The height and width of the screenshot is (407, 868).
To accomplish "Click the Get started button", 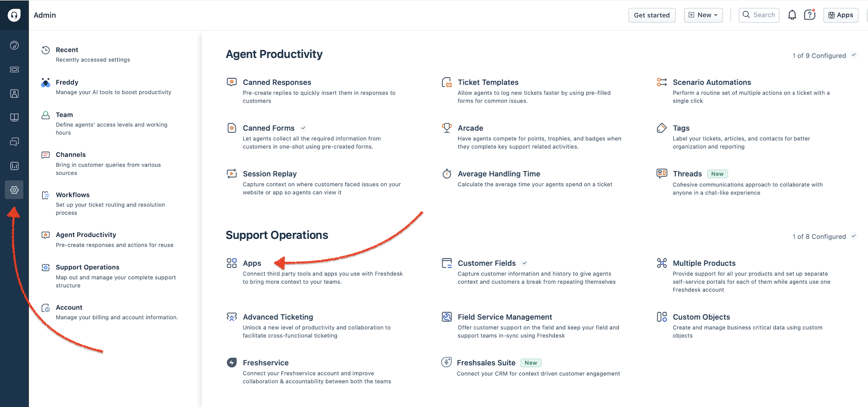I will coord(652,15).
